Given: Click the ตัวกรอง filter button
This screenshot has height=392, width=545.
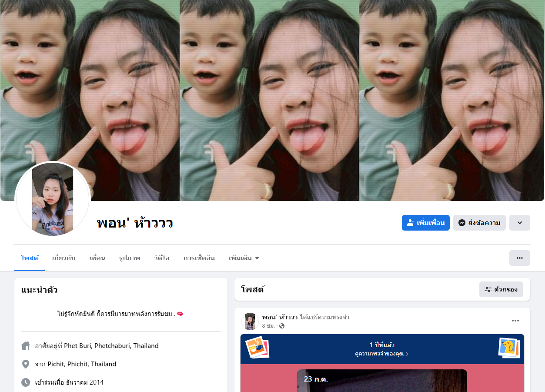Looking at the screenshot, I should (501, 289).
